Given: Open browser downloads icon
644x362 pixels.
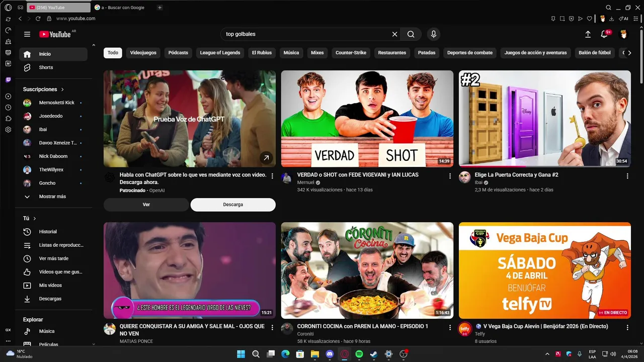Looking at the screenshot, I should (x=611, y=19).
